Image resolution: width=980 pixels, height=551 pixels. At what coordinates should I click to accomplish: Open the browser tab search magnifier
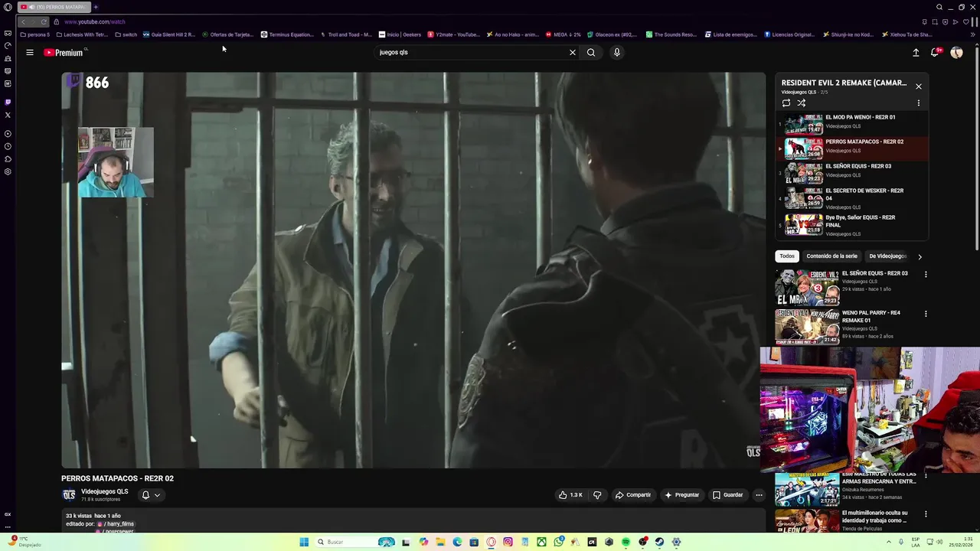pyautogui.click(x=939, y=7)
